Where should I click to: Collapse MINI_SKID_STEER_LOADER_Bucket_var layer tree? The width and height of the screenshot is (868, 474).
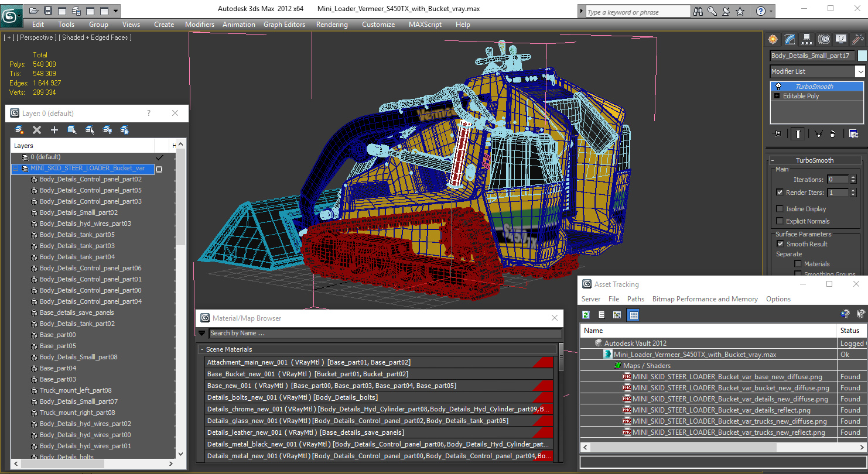16,169
